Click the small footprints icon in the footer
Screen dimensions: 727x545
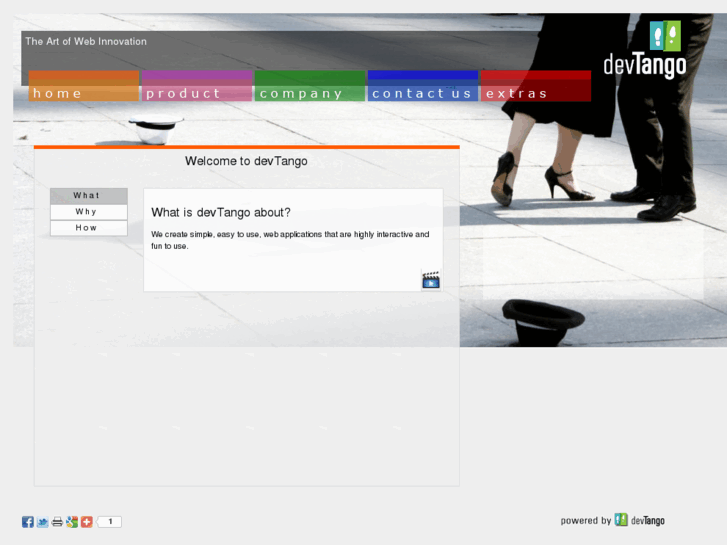pos(621,519)
